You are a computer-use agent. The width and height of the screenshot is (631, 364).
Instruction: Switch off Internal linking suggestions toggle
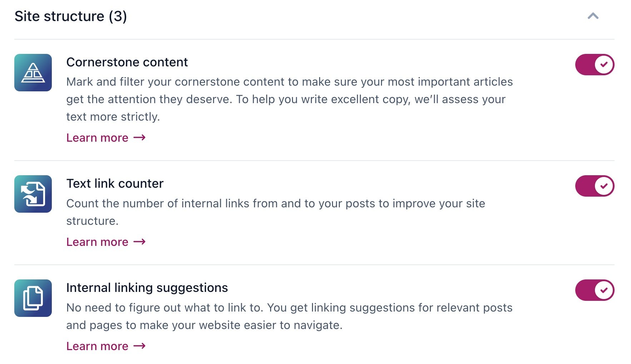click(595, 290)
